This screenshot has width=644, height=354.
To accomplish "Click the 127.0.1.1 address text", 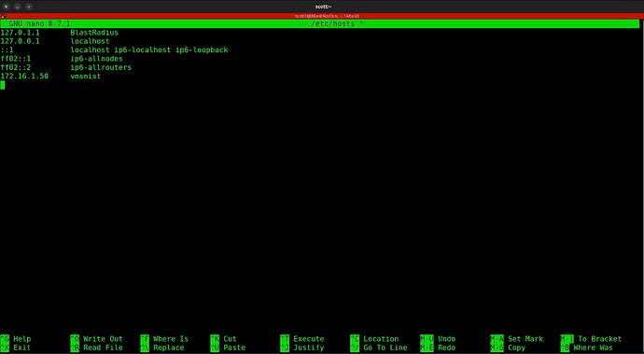I will point(21,33).
